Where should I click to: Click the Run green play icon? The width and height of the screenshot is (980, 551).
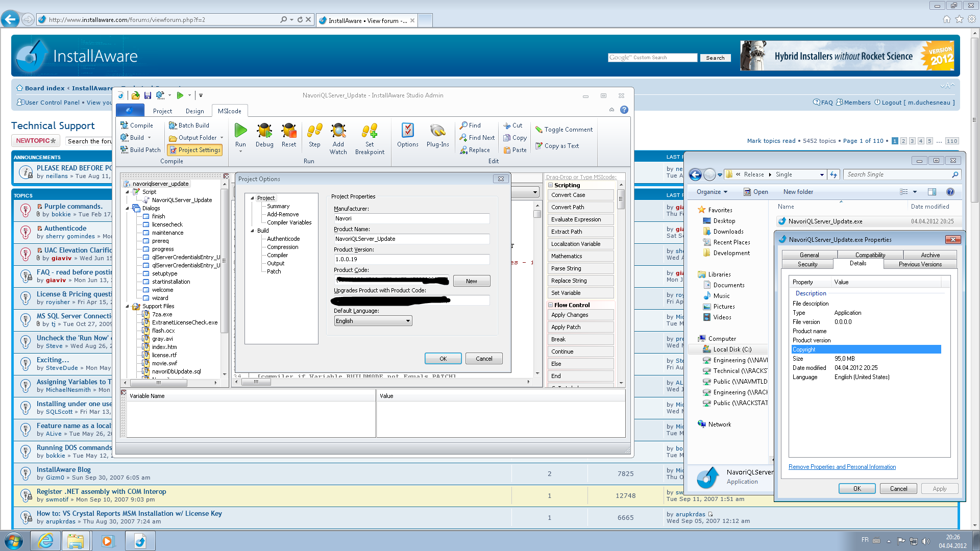[x=240, y=131]
